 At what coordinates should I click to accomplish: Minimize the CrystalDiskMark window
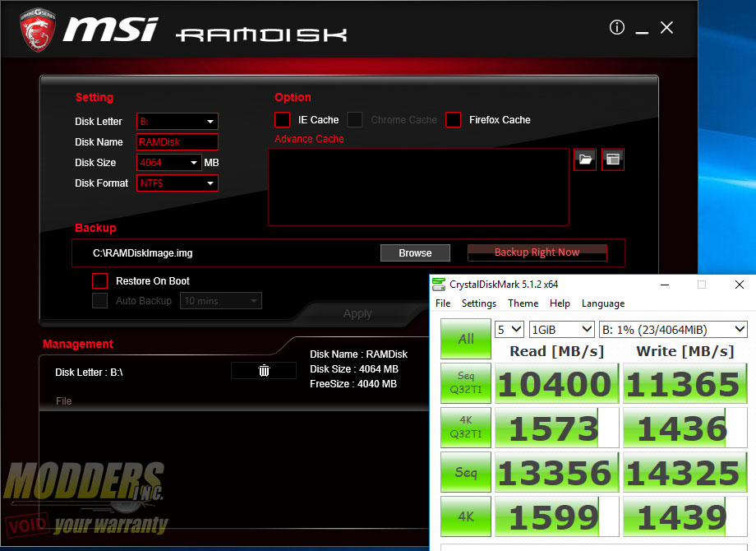(665, 285)
